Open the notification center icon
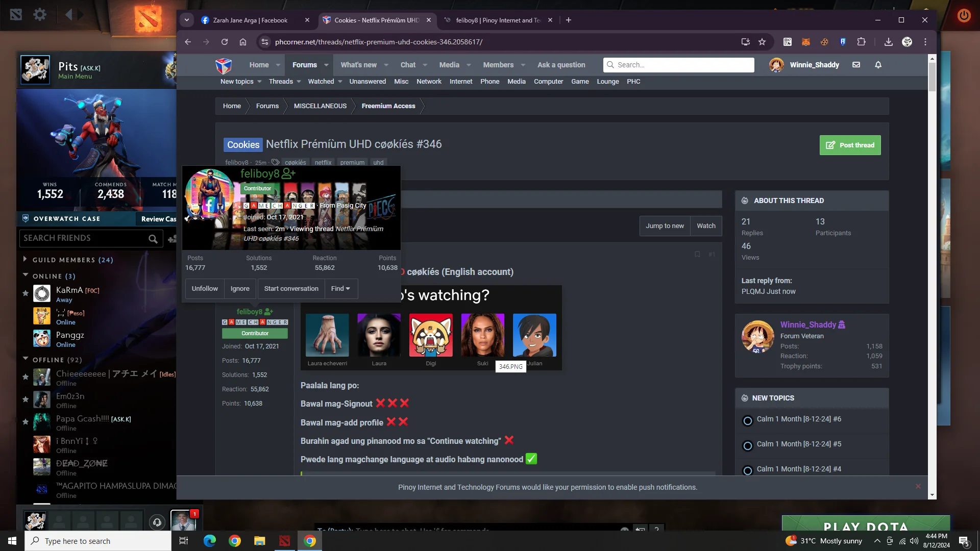The height and width of the screenshot is (551, 980). click(964, 541)
